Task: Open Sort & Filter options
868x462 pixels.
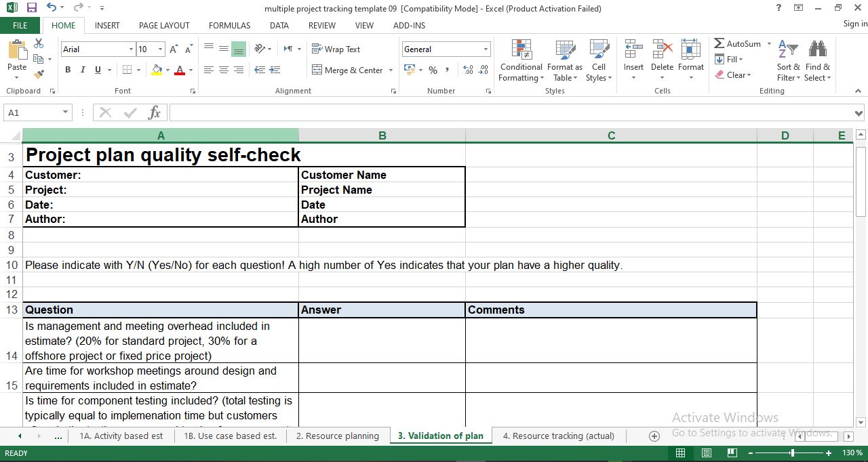Action: [788, 60]
